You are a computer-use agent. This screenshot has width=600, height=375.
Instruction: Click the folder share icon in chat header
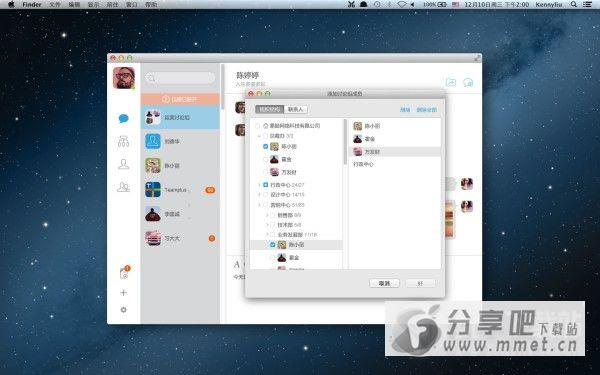tap(451, 82)
